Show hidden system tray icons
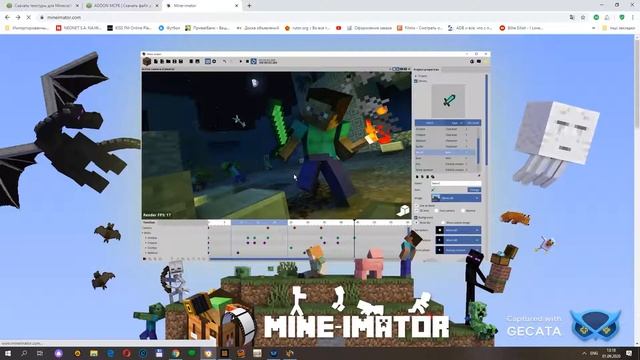Image resolution: width=640 pixels, height=360 pixels. [584, 353]
